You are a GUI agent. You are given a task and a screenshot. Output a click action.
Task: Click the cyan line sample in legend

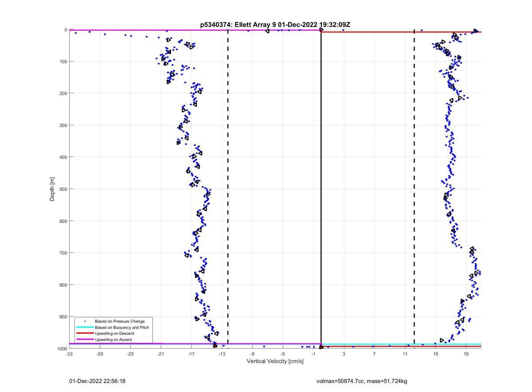click(x=84, y=327)
